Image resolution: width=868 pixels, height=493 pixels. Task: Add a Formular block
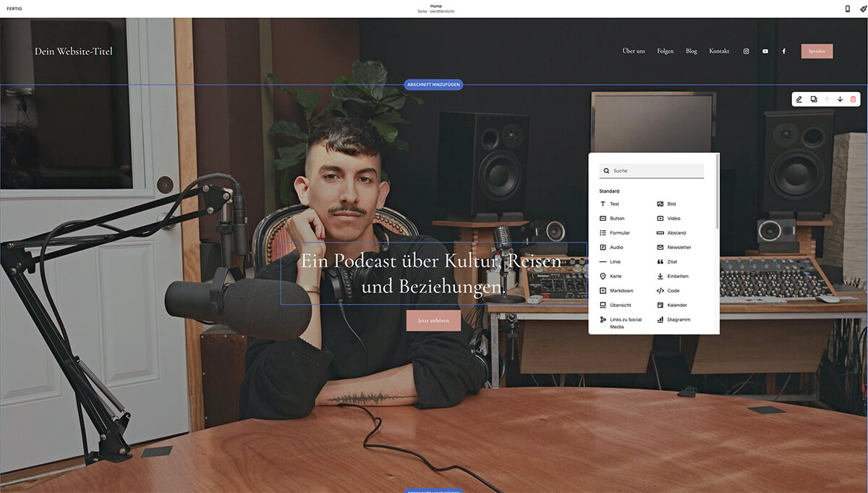click(614, 233)
